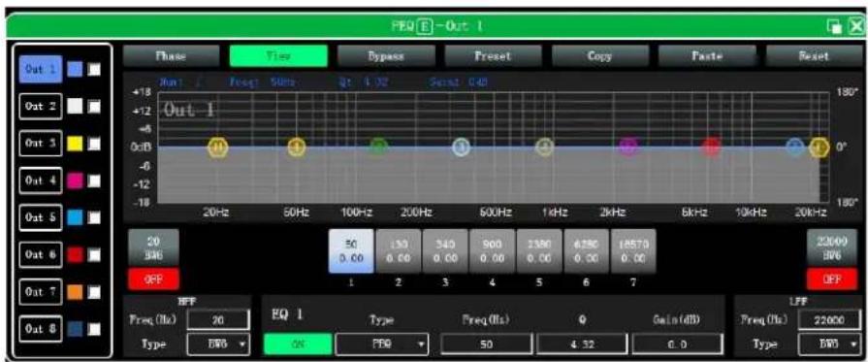This screenshot has height=362, width=868.
Task: Toggle the Out 1 checkbox
Action: pyautogui.click(x=95, y=69)
